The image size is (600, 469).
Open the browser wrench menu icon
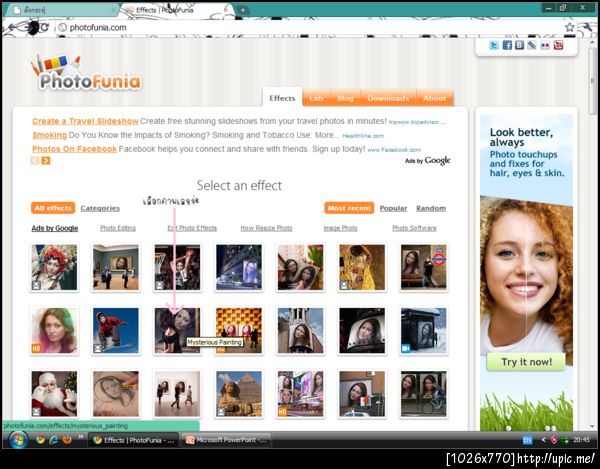(587, 27)
